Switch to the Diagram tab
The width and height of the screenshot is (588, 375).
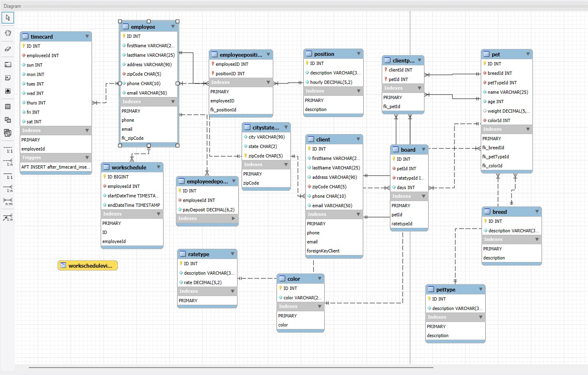pos(12,6)
